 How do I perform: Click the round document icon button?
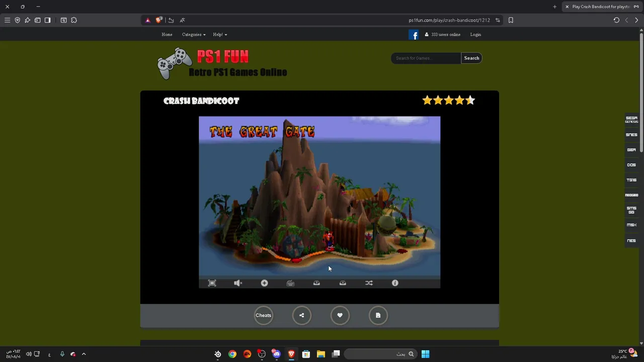click(x=378, y=315)
